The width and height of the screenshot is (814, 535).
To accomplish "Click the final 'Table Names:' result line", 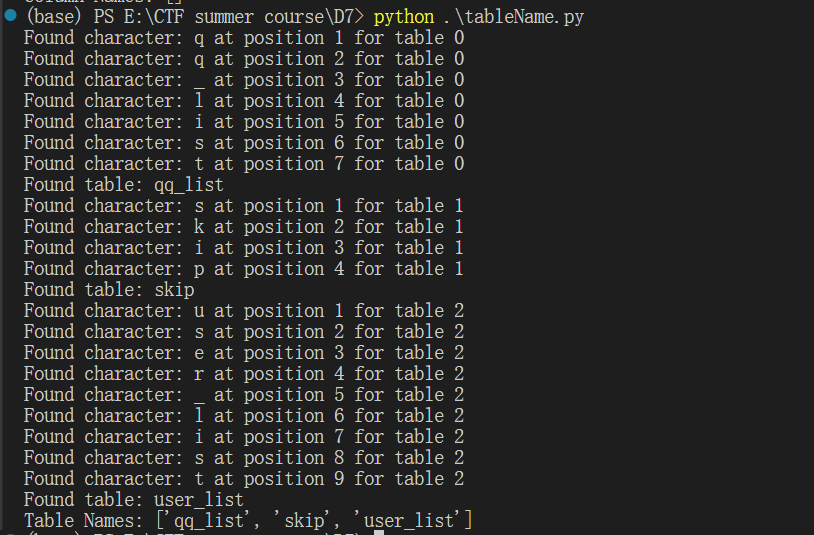I will coord(248,520).
